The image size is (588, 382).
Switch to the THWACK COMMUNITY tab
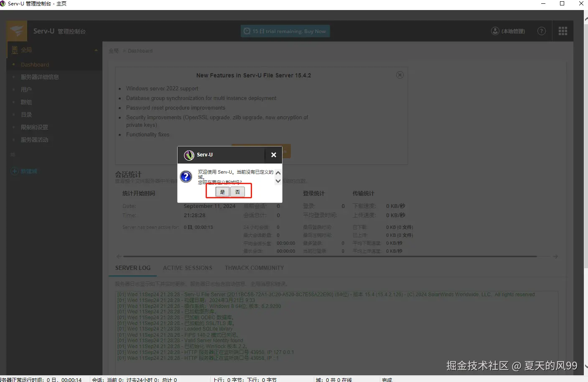[254, 268]
